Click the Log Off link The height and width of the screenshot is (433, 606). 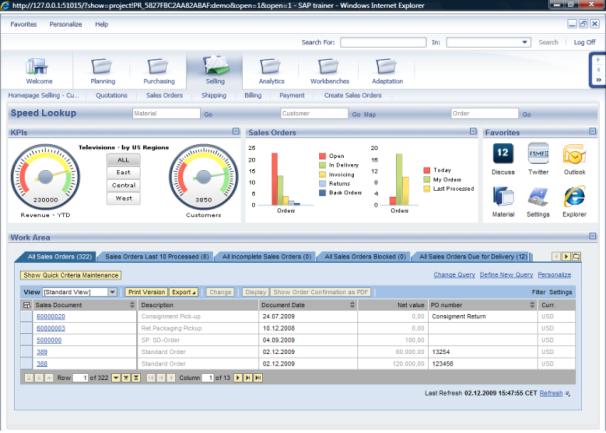584,42
